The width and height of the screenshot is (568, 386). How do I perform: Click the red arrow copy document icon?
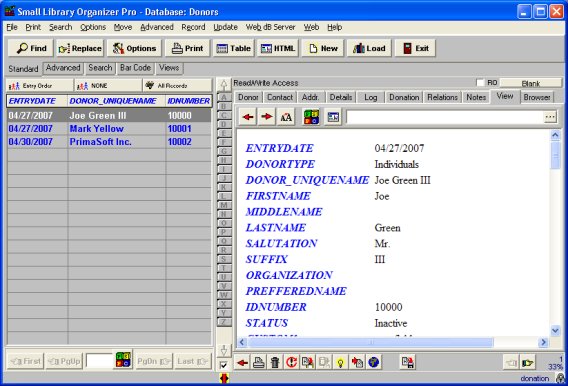coord(357,362)
